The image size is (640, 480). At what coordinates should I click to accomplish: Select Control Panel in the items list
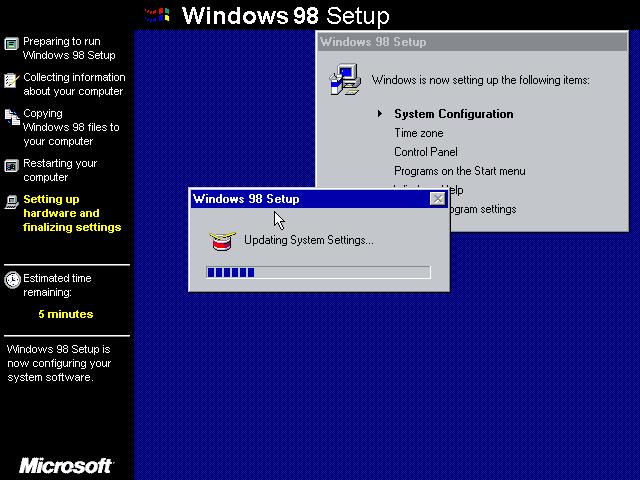point(426,152)
